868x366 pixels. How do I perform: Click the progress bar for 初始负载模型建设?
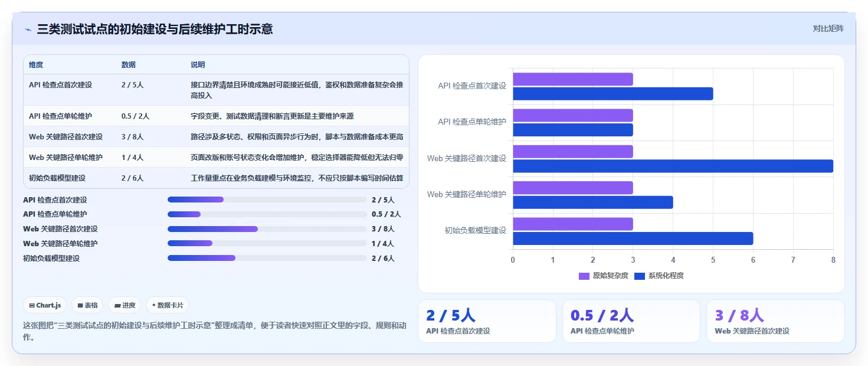coord(267,258)
